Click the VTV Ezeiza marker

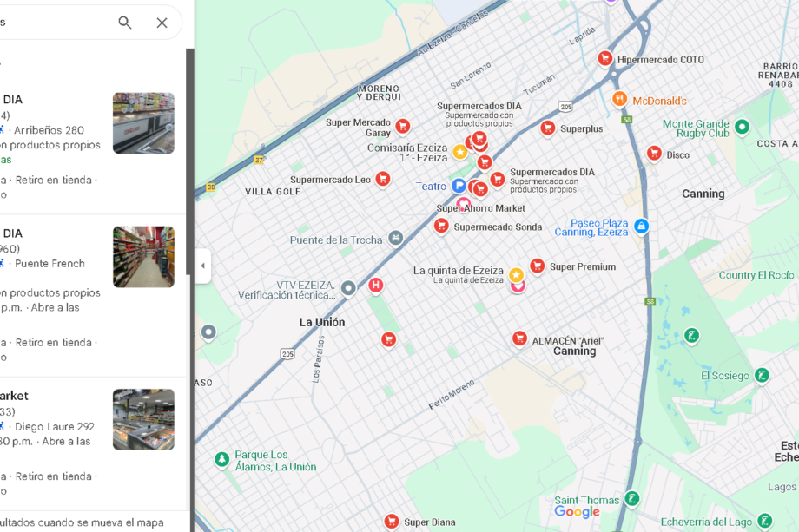tap(348, 288)
